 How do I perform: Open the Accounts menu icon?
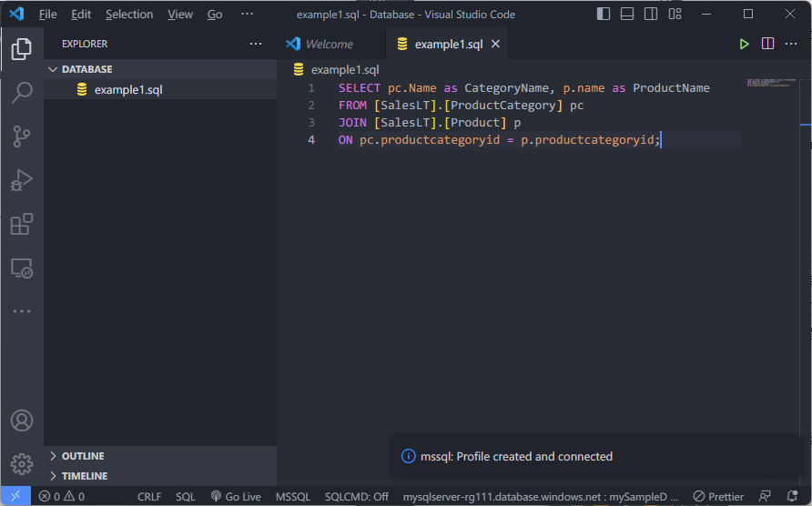tap(22, 420)
